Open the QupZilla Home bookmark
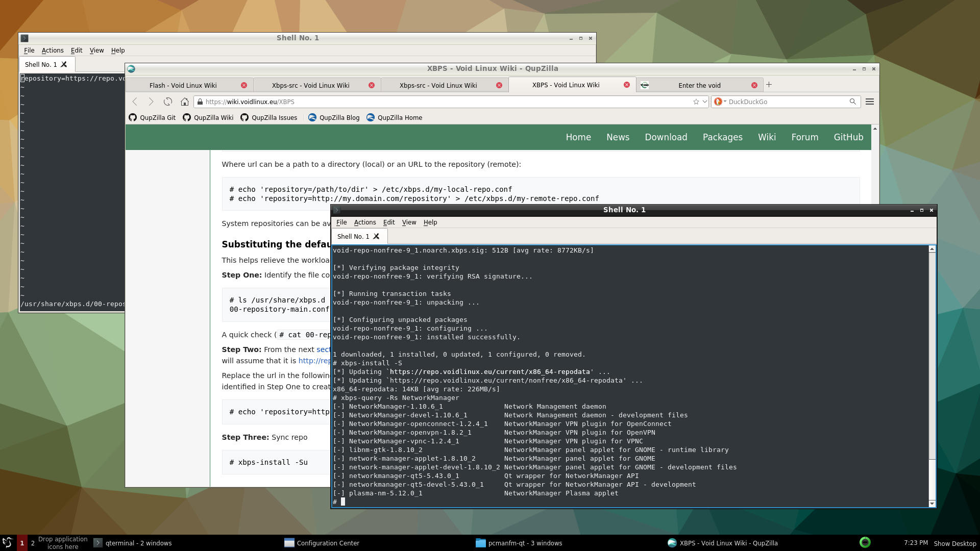The height and width of the screenshot is (551, 980). click(394, 117)
